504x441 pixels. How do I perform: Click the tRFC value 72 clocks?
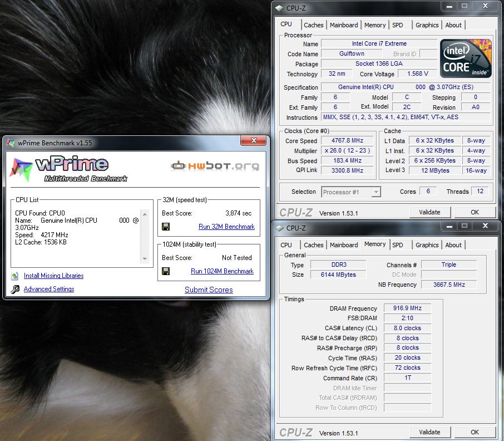click(407, 367)
